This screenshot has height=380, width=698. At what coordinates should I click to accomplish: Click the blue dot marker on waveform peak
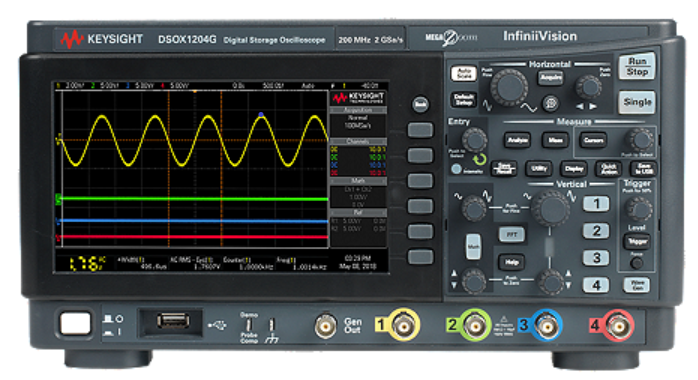[261, 115]
